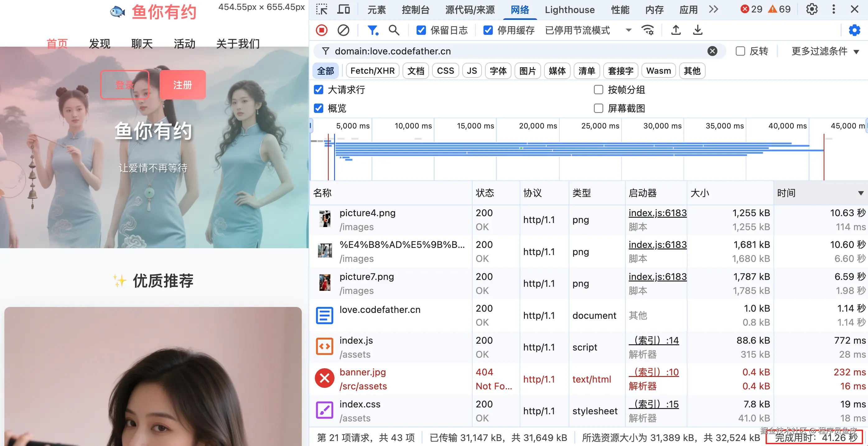Open the index.js:6183 initiator link for picture4.png
868x446 pixels.
pos(657,213)
